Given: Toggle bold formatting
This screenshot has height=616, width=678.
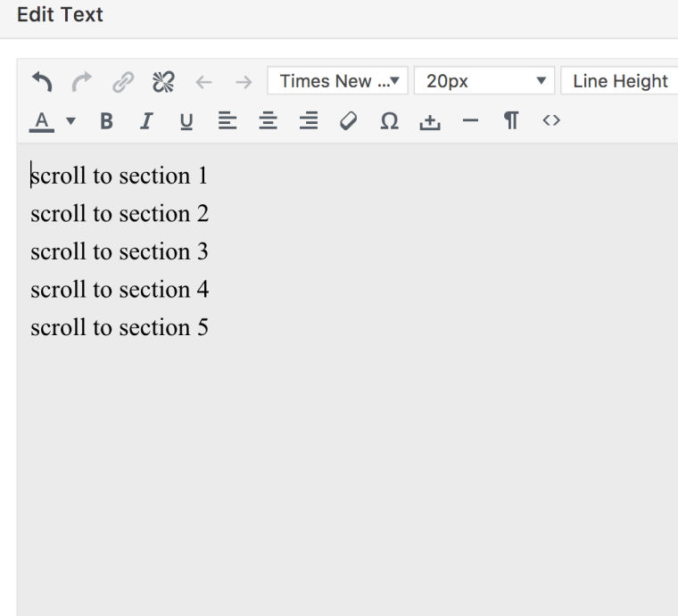Looking at the screenshot, I should (105, 121).
